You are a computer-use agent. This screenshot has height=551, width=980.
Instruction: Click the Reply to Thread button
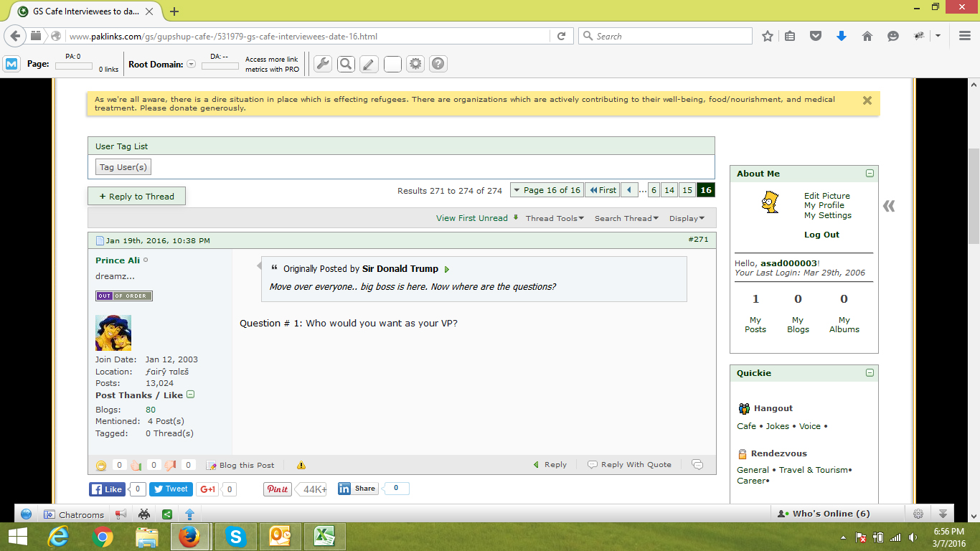click(136, 197)
